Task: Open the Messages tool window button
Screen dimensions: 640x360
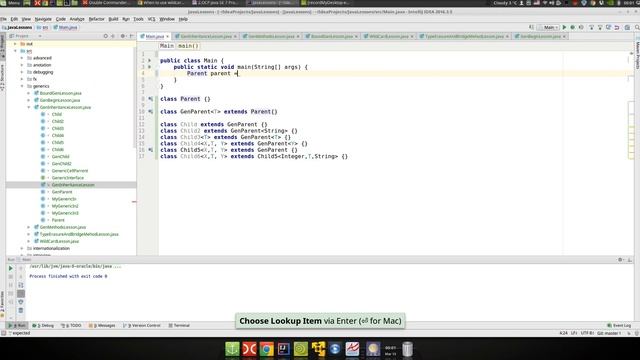Action: point(102,326)
